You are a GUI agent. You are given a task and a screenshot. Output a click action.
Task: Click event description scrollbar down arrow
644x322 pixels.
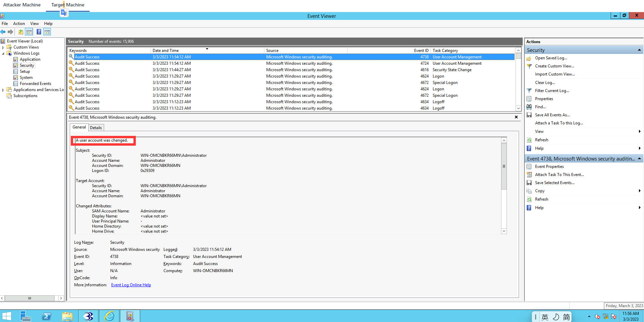click(504, 231)
